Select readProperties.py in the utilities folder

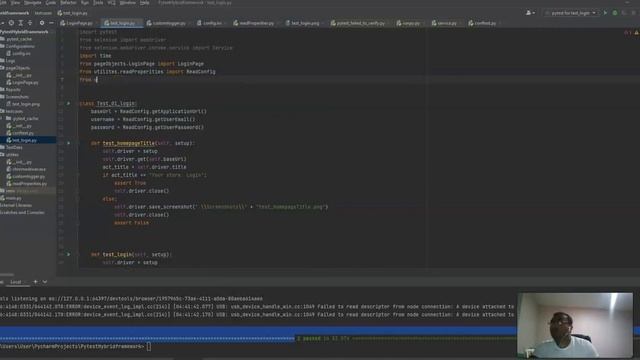point(27,184)
